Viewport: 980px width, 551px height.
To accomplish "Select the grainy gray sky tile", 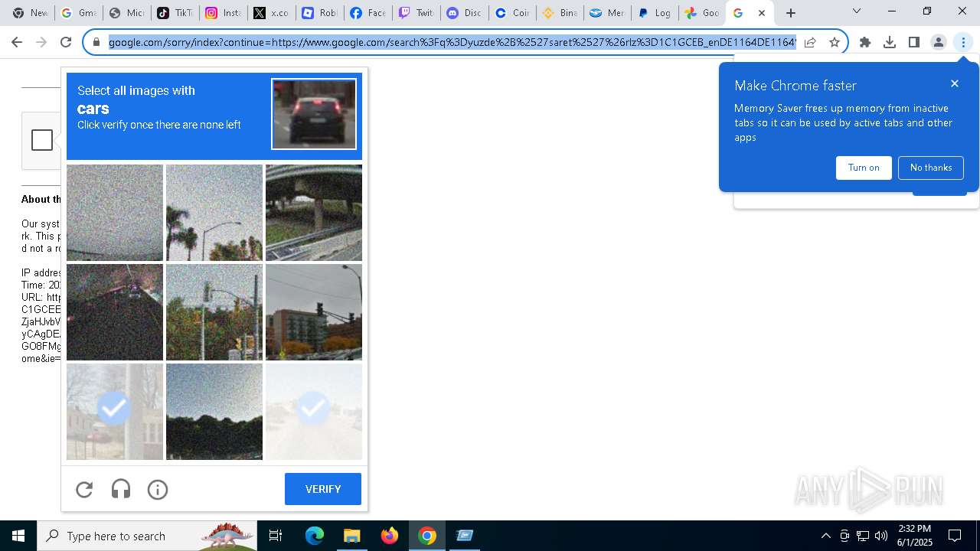I will point(115,213).
